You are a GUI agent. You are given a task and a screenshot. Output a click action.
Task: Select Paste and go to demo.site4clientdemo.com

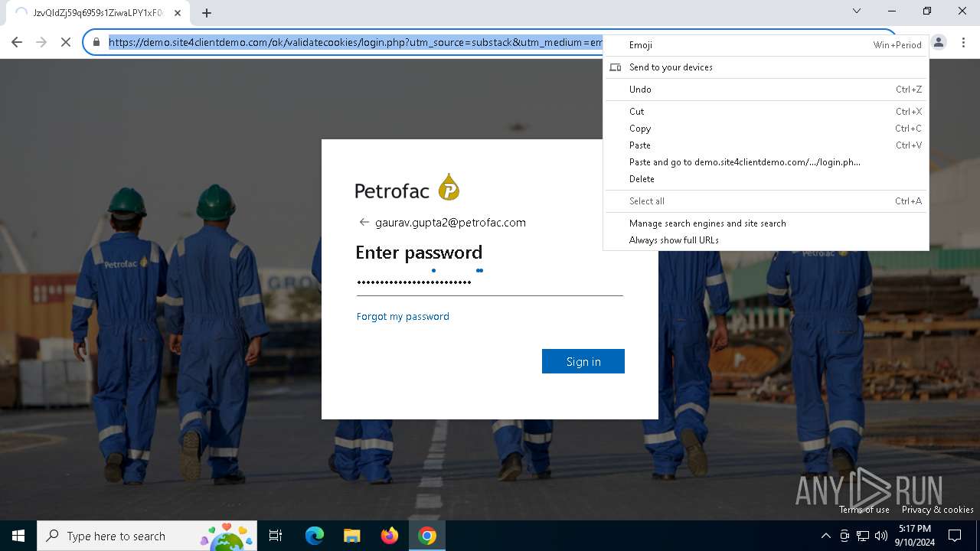pyautogui.click(x=766, y=162)
